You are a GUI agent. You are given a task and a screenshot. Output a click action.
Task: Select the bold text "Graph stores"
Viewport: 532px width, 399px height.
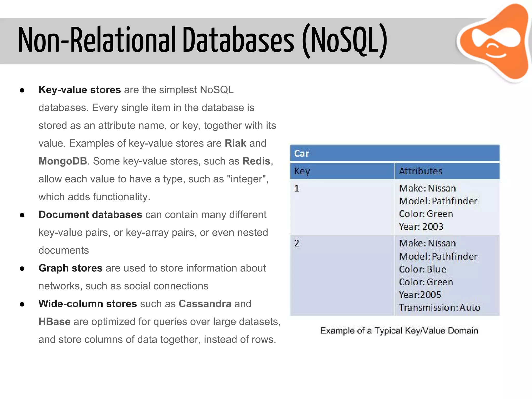click(70, 268)
